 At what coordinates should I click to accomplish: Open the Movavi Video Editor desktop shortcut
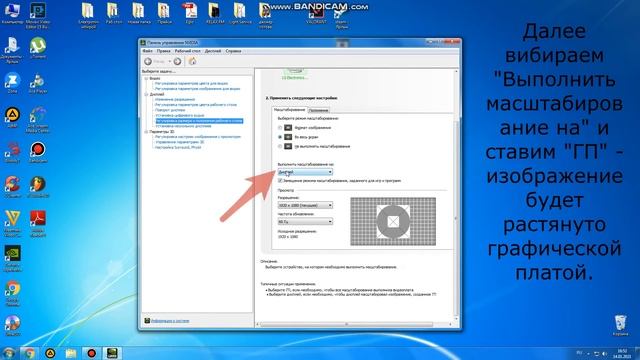click(x=38, y=15)
